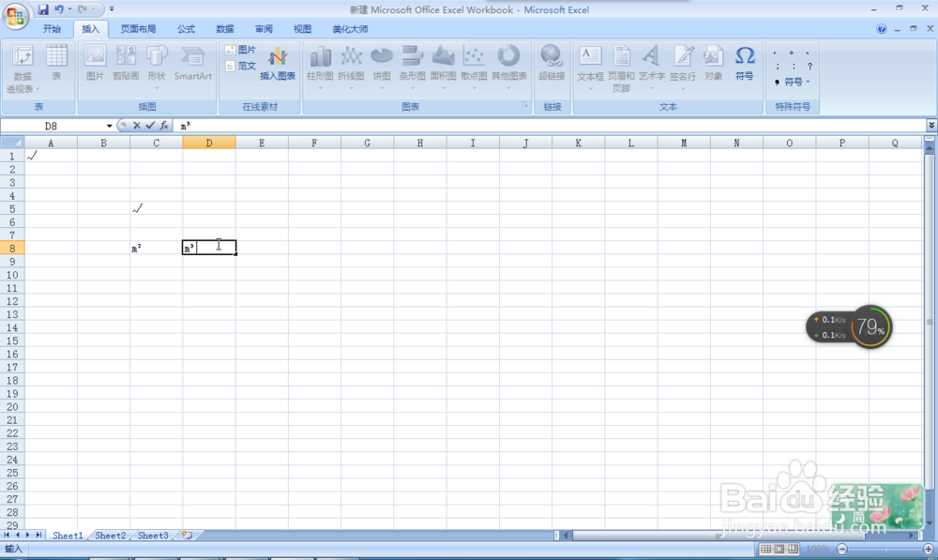Insert a table using the 表 icon
This screenshot has width=938, height=560.
tap(56, 63)
